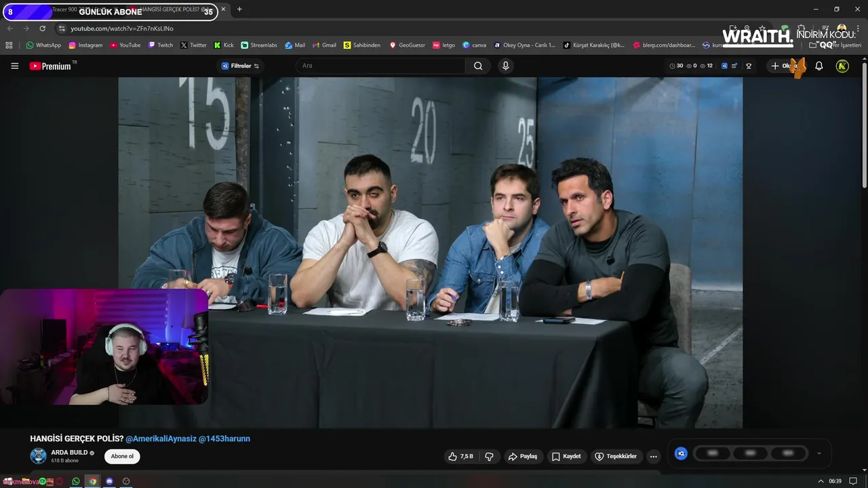868x488 pixels.
Task: Open Instagram bookmark
Action: click(x=85, y=45)
